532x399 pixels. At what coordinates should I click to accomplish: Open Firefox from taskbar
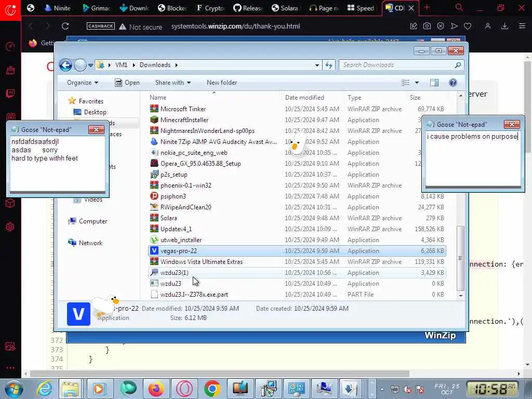(156, 389)
